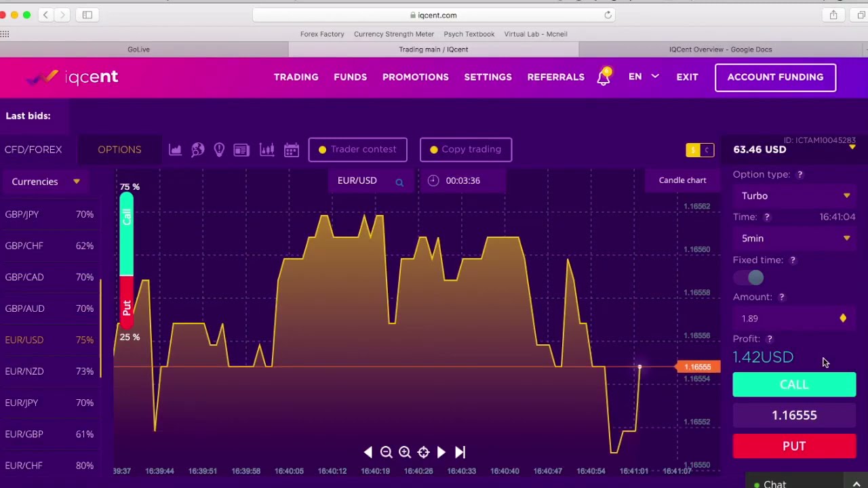
Task: Click the browser reload page icon
Action: tap(608, 15)
